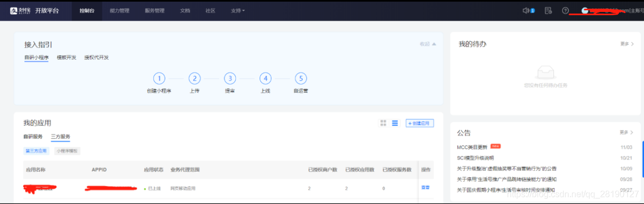The height and width of the screenshot is (204, 644).
Task: Open the 国庆假期 audit schedule notice
Action: coord(506,189)
